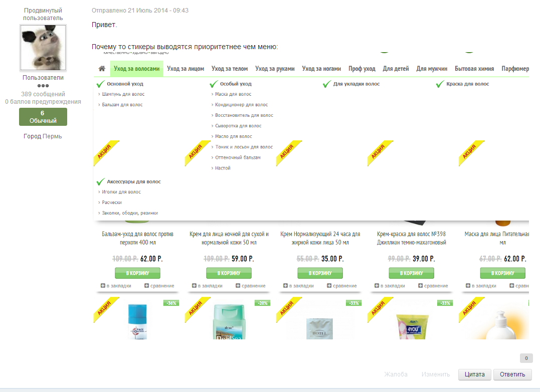540x392 pixels.
Task: Add 35.00 Р. Крем Нормализующий to cart
Action: [320, 273]
